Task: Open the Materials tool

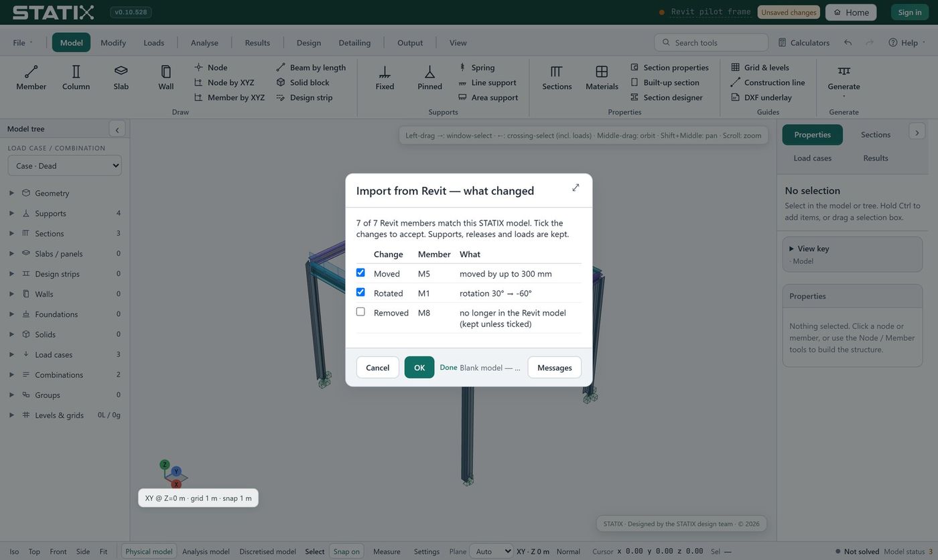Action: (602, 78)
